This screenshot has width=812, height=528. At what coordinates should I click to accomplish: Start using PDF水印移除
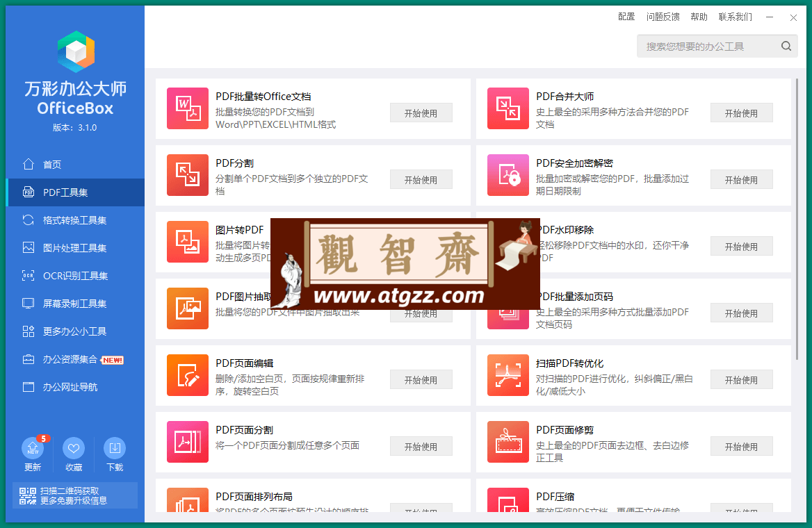[x=742, y=247]
